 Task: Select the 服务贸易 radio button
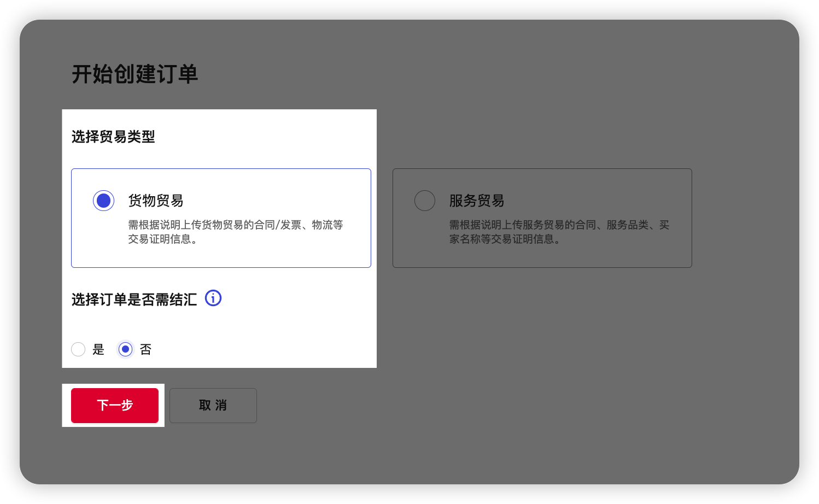click(x=425, y=201)
